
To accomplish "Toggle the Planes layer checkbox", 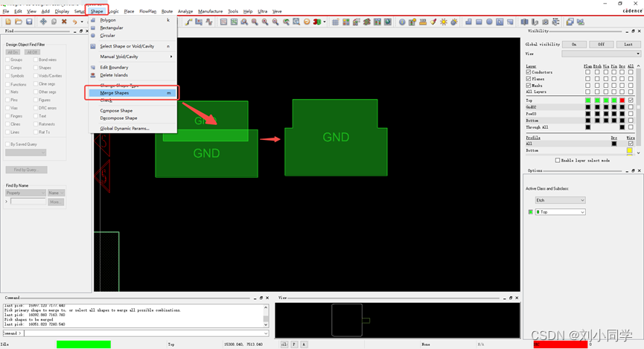I will tap(529, 79).
